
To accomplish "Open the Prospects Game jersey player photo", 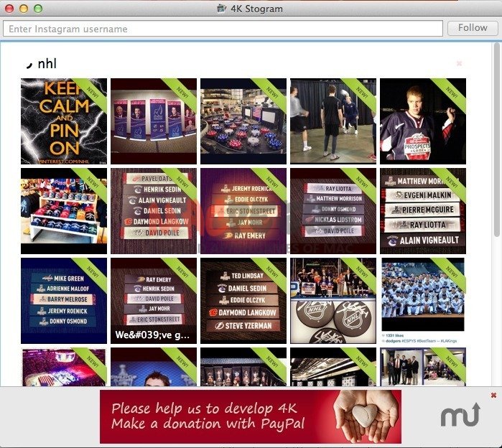I will 423,121.
